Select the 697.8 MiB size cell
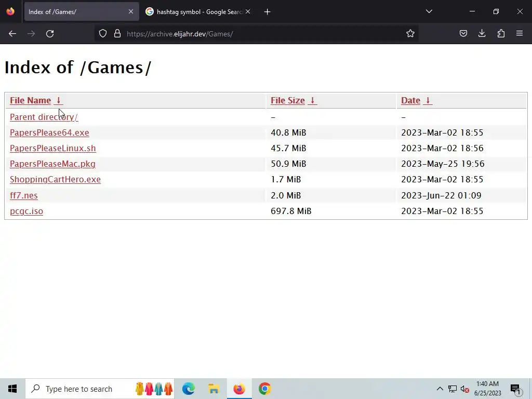The width and height of the screenshot is (532, 399). (291, 211)
